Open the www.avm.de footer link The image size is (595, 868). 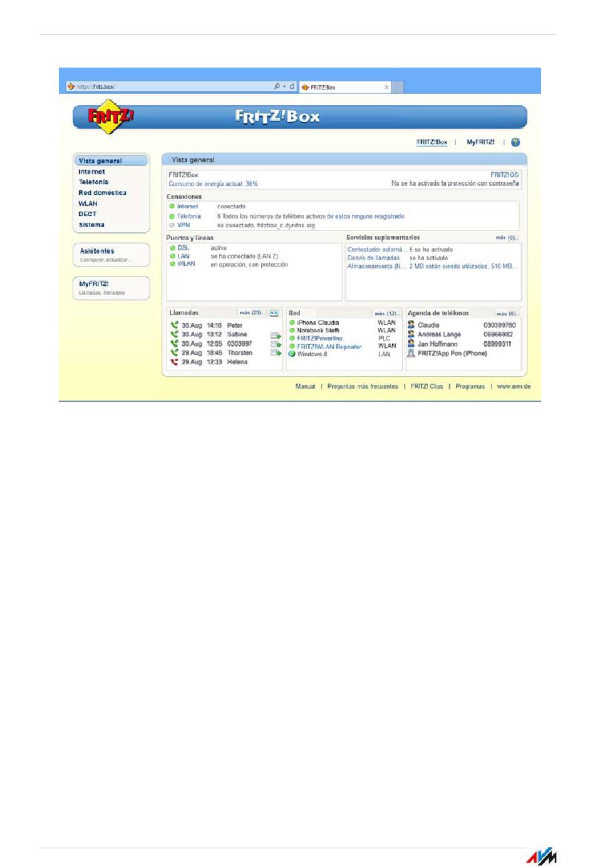tap(514, 387)
